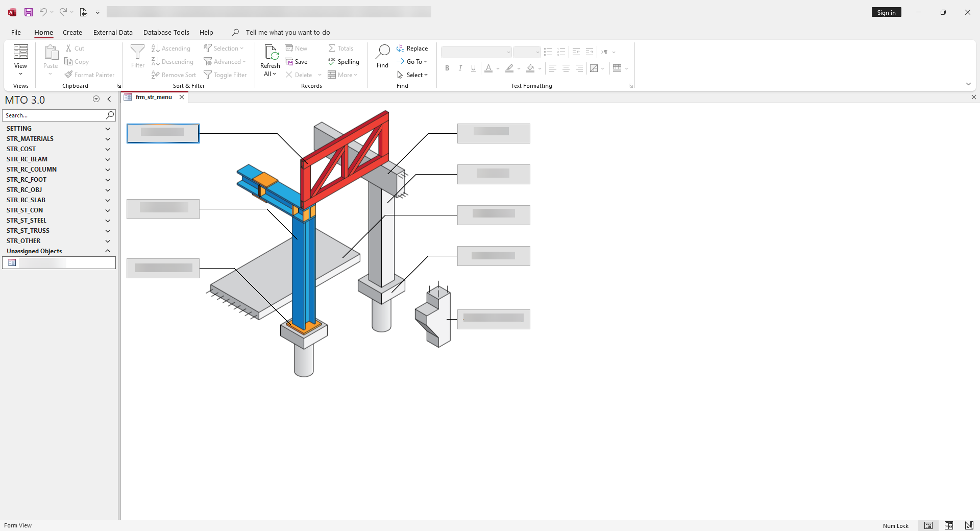Click the navigation pane Search box

tap(54, 115)
